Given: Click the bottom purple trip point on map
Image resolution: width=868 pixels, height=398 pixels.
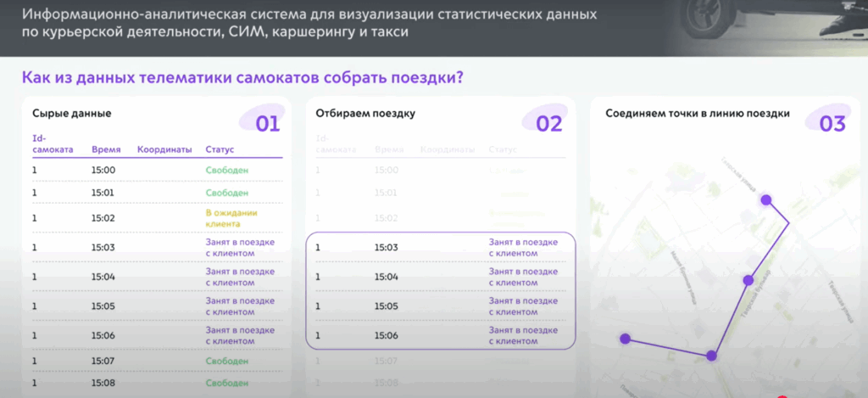Looking at the screenshot, I should click(x=712, y=356).
